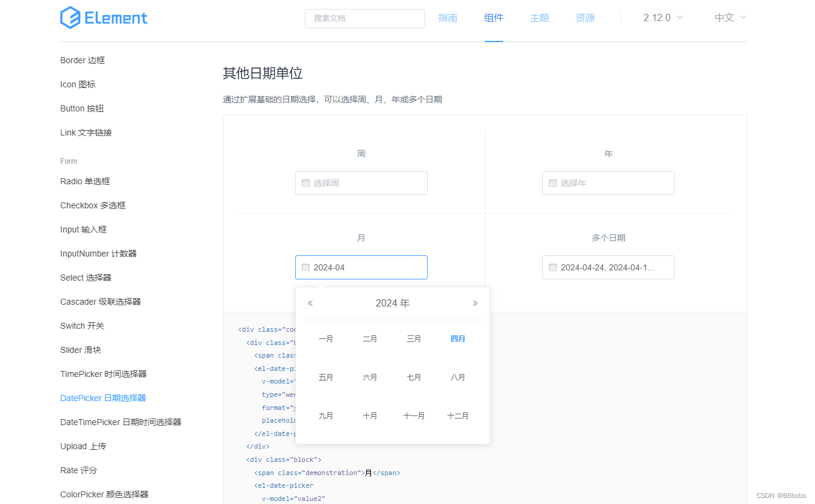815x504 pixels.
Task: Click the calendar icon in the 选择周 input
Action: (x=305, y=183)
